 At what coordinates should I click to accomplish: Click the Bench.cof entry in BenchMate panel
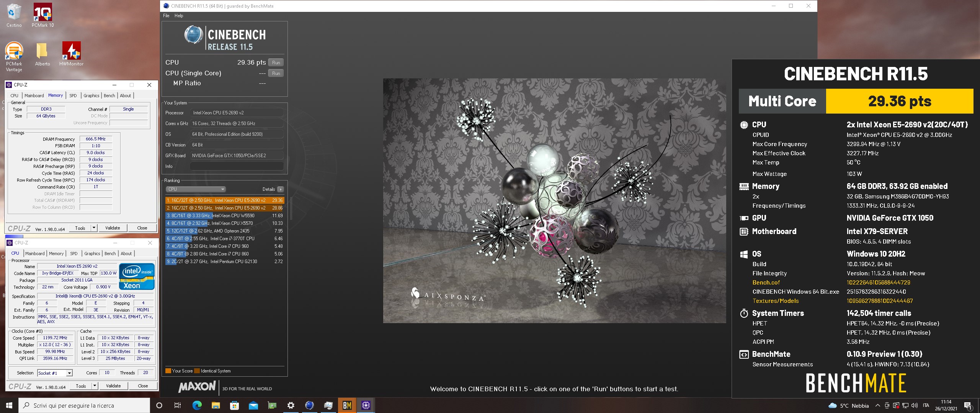(766, 283)
